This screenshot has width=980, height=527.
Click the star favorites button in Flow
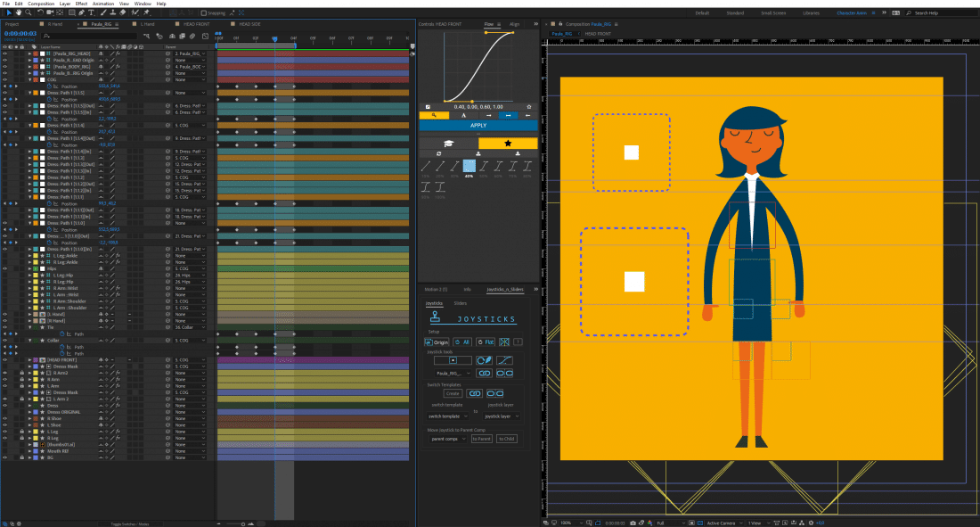tap(508, 143)
